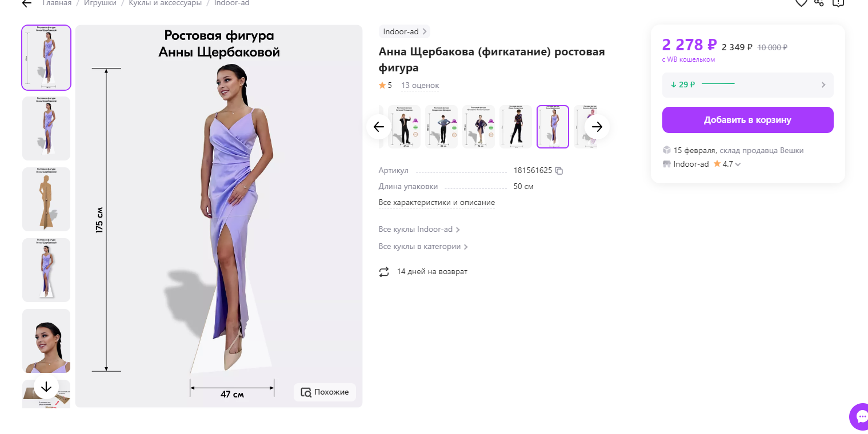Open the Indoor-ad brand chip
The image size is (868, 434).
point(404,32)
